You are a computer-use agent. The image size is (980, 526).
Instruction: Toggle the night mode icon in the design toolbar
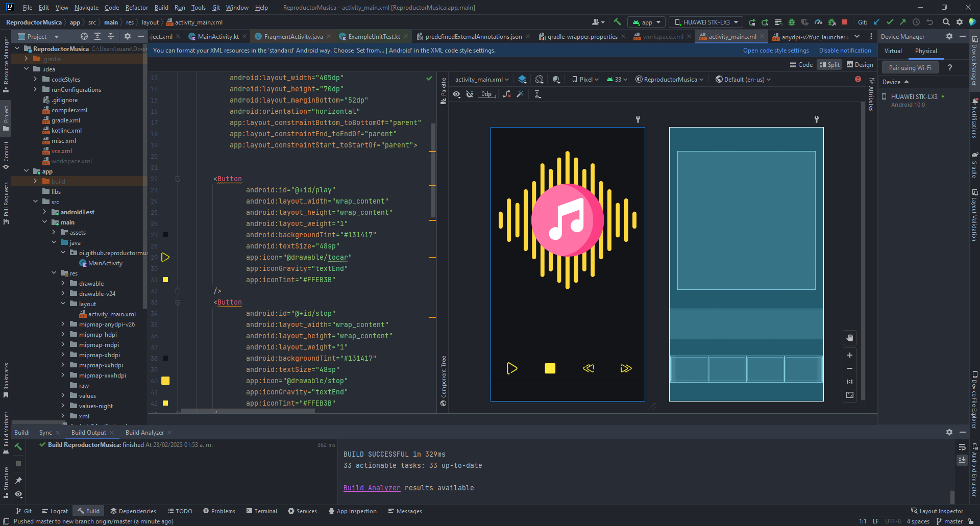(556, 79)
